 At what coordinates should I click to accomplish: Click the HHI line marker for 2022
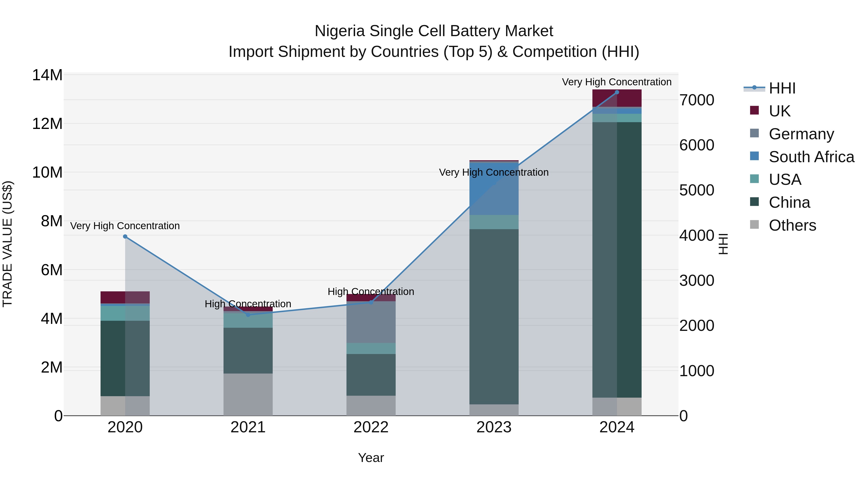(x=371, y=302)
